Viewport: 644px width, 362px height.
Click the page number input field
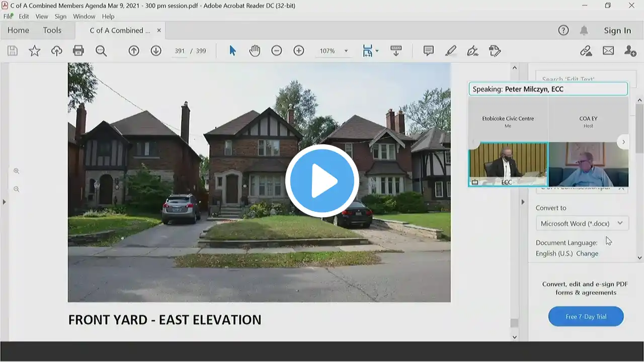(x=180, y=51)
